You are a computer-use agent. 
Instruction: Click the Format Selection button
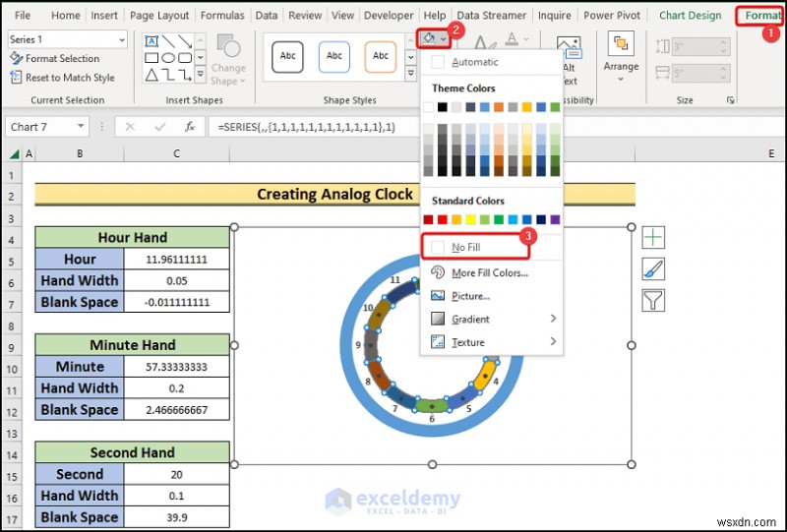(x=55, y=59)
